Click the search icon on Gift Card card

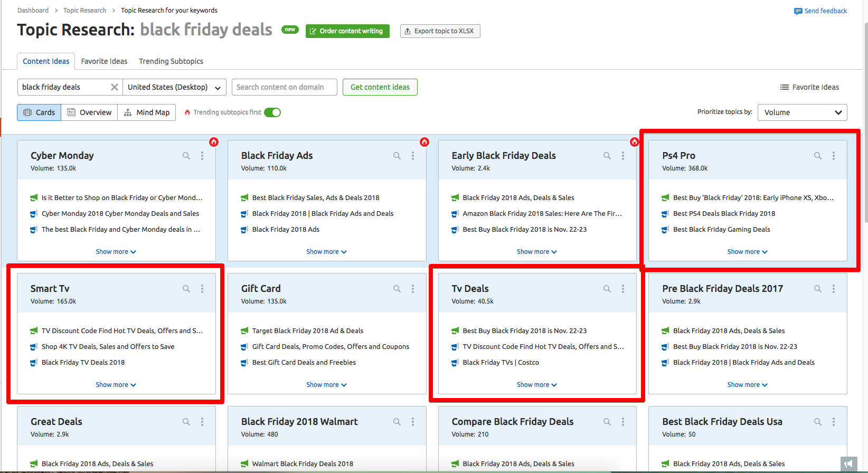click(x=397, y=289)
